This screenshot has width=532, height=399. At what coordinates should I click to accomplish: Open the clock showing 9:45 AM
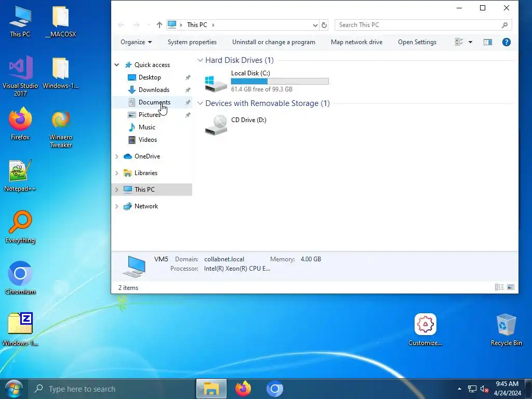[507, 389]
